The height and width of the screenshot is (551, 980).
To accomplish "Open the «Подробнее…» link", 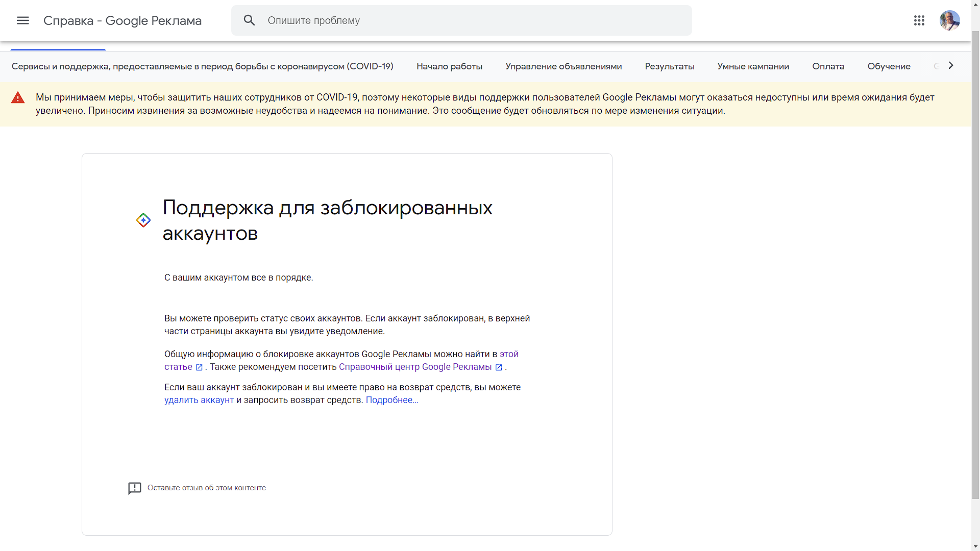I will pos(392,400).
